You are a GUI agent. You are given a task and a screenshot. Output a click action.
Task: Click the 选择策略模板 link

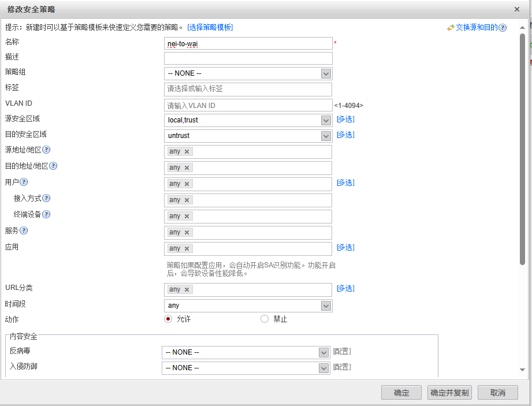point(210,28)
